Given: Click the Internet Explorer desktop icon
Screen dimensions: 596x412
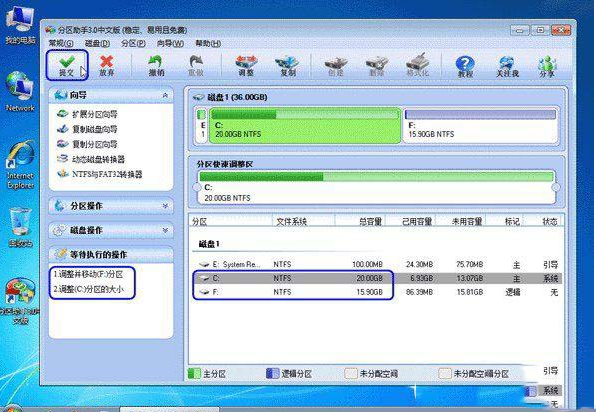Looking at the screenshot, I should (21, 166).
